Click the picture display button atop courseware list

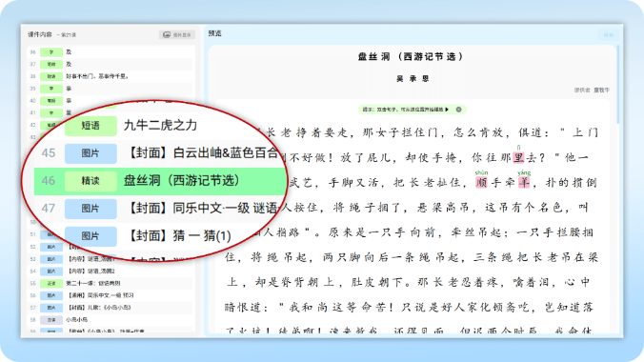click(177, 35)
